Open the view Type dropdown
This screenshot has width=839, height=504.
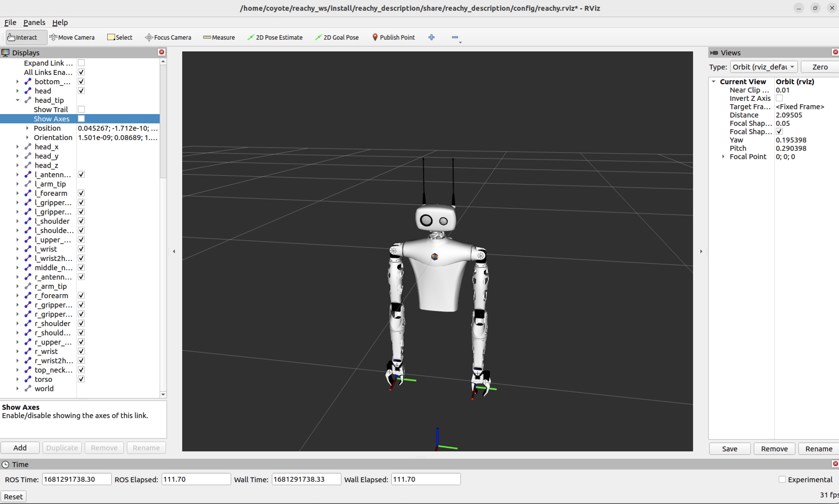pyautogui.click(x=764, y=67)
